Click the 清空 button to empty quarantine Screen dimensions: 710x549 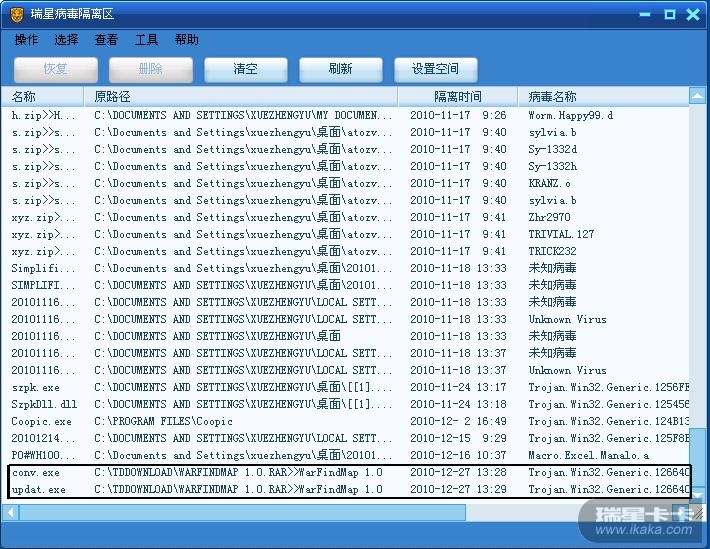click(x=245, y=69)
